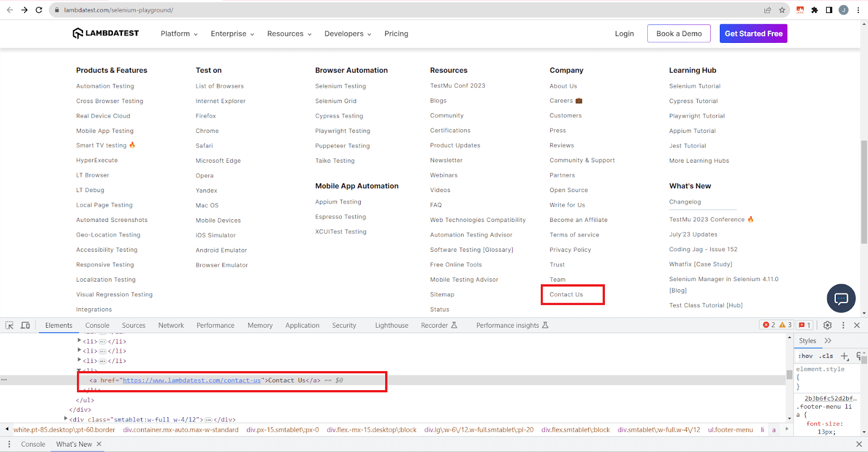Viewport: 868px width, 452px height.
Task: Expand the Enterprise menu
Action: [232, 34]
